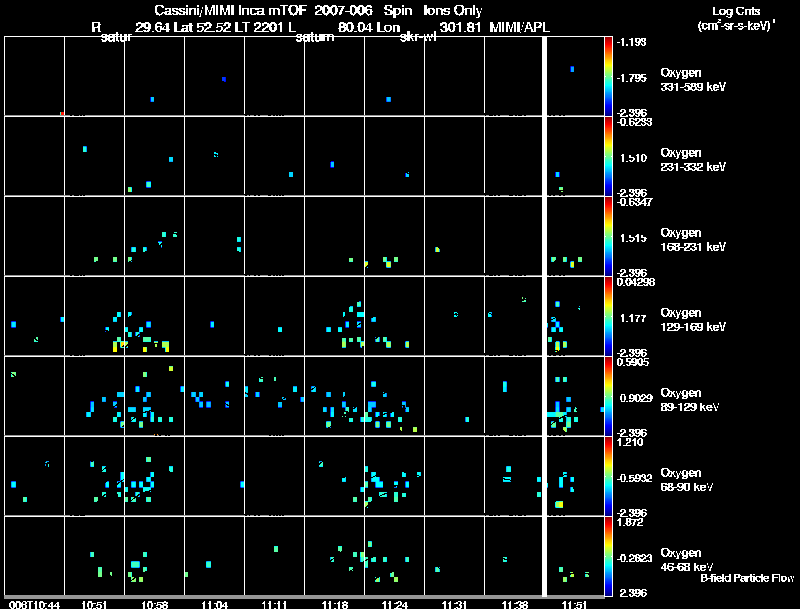The image size is (800, 609).
Task: Select the 'Oxygen 89-129 keV' label
Action: [x=690, y=400]
